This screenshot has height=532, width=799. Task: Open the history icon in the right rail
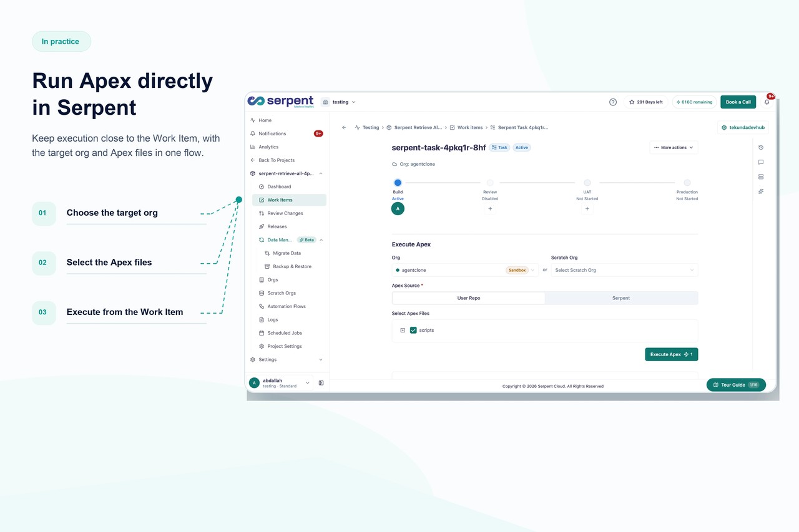761,148
